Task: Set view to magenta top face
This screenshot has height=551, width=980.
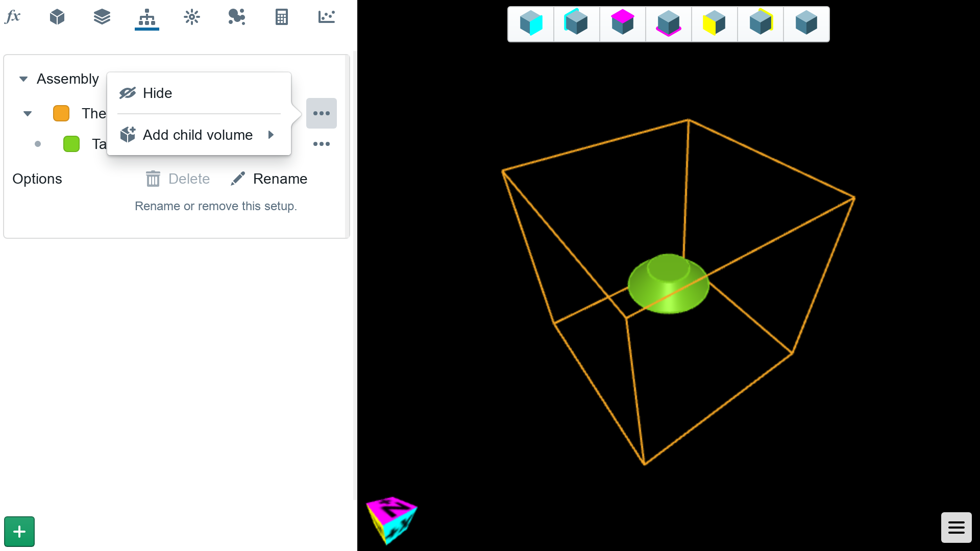Action: [623, 24]
